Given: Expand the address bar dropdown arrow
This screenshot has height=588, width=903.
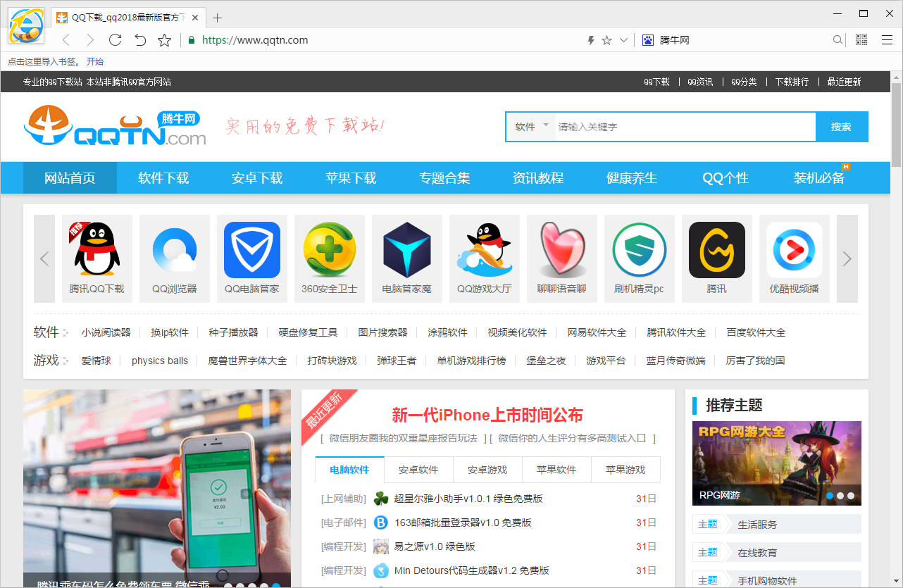Looking at the screenshot, I should [x=623, y=40].
